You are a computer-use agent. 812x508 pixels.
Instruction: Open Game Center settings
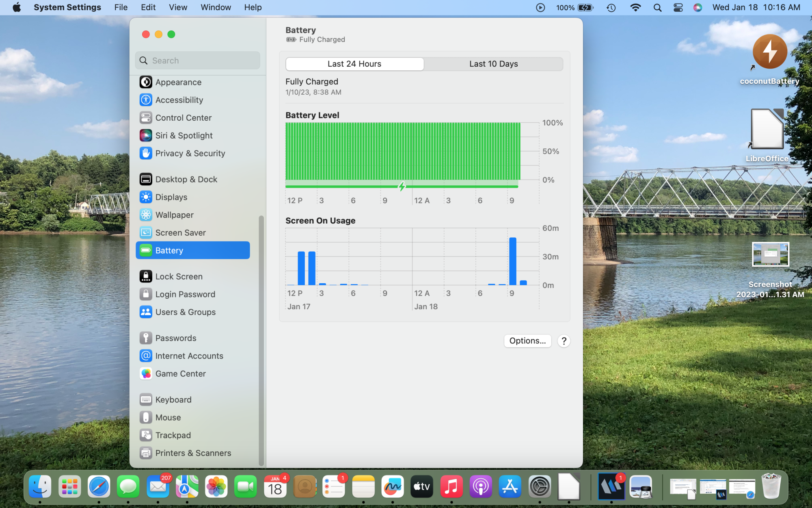[180, 373]
